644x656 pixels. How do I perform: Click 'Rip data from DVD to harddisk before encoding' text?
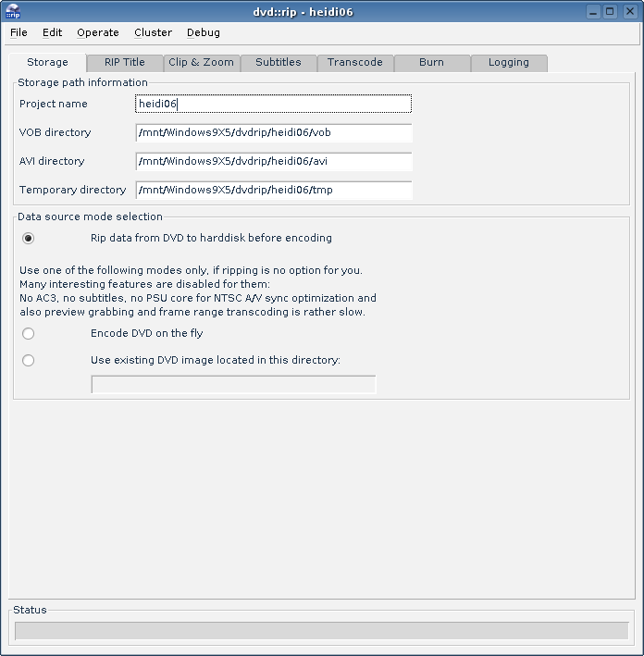coord(211,238)
